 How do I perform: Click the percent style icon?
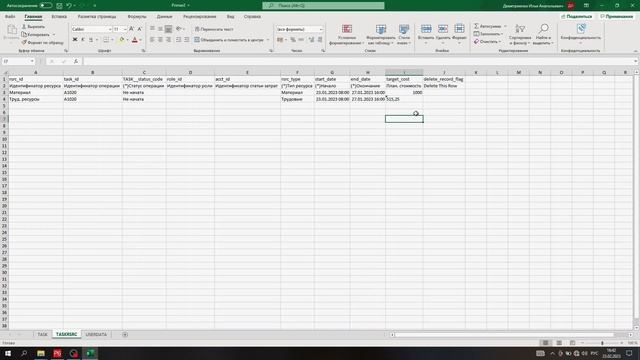pyautogui.click(x=293, y=40)
